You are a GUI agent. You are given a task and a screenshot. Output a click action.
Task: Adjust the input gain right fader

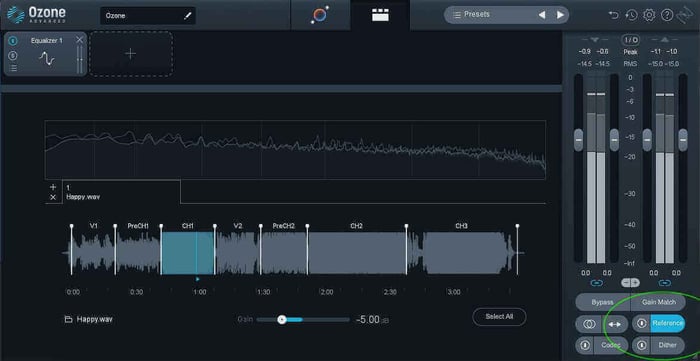point(614,140)
